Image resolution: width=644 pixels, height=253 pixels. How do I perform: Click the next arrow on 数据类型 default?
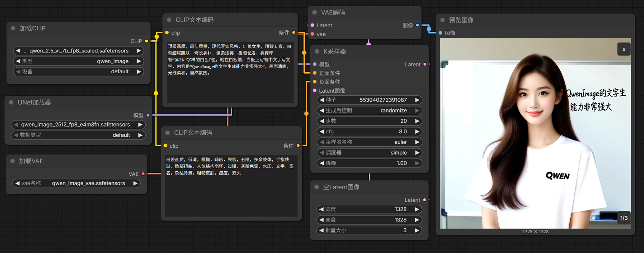[140, 135]
